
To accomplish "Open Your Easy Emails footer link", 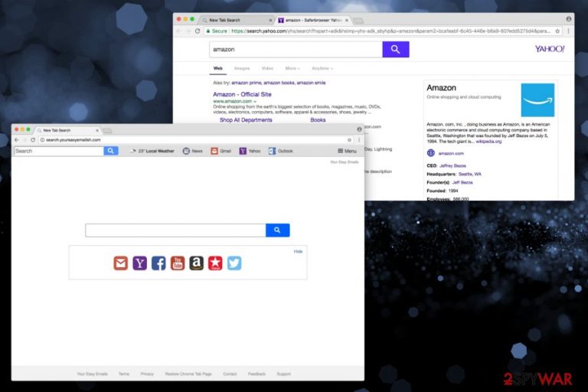I will (92, 374).
